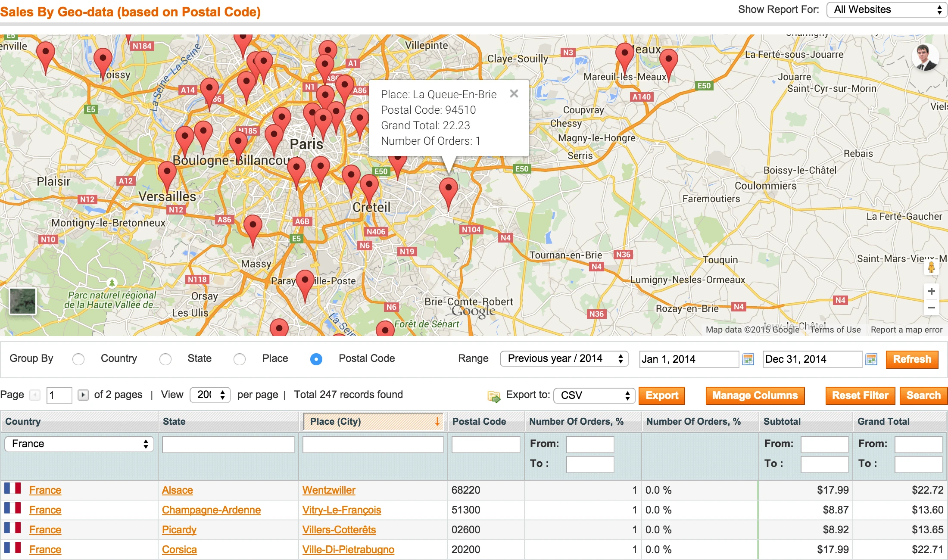This screenshot has width=948, height=560.
Task: Click the previous page arrow
Action: (35, 395)
